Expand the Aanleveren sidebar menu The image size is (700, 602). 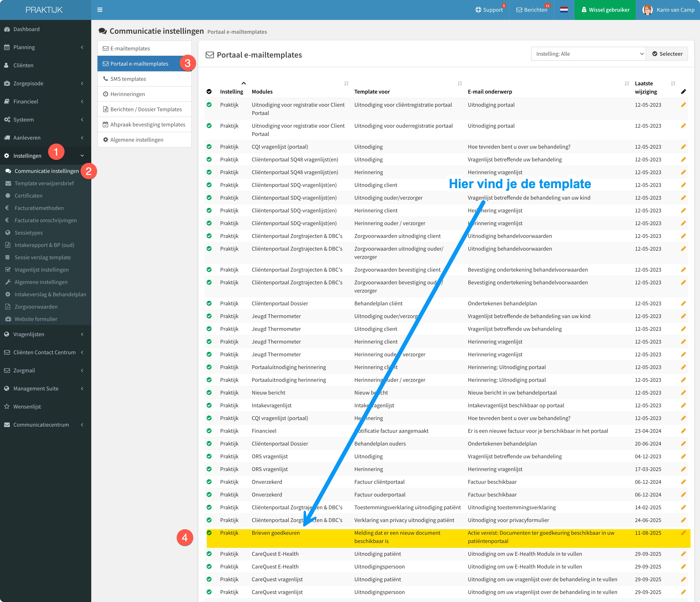click(46, 138)
